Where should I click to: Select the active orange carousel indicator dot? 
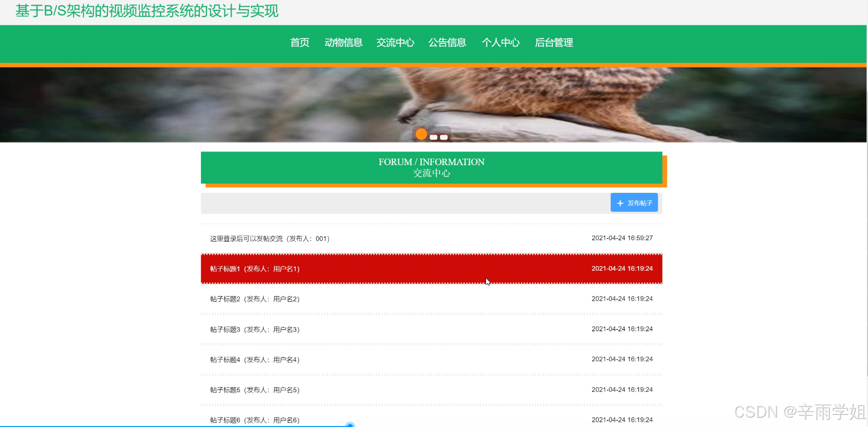421,134
